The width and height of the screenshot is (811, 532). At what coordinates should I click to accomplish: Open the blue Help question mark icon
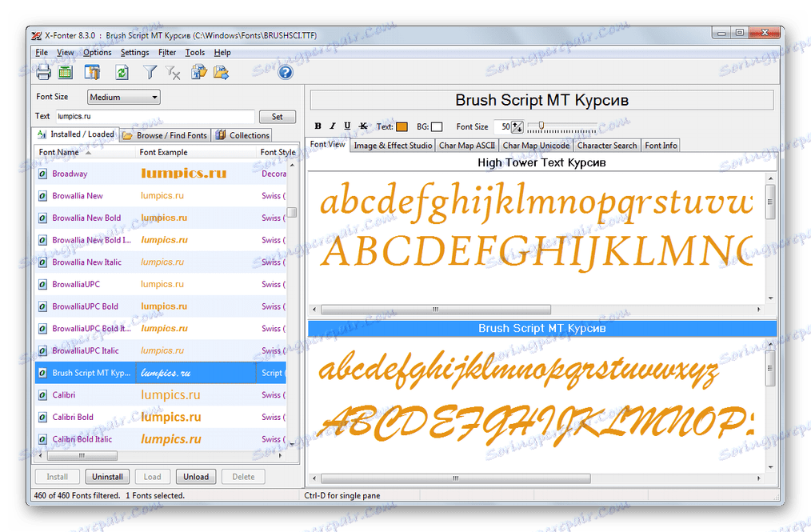tap(285, 72)
